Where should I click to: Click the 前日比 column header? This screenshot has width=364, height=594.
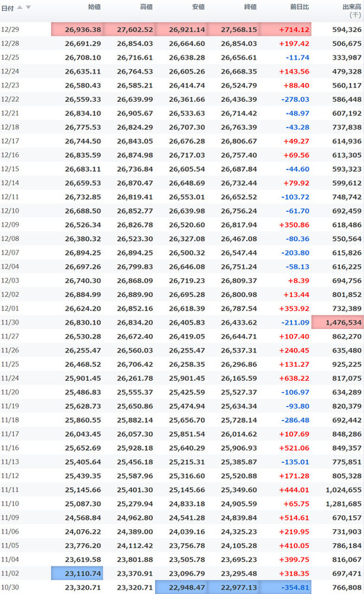299,7
